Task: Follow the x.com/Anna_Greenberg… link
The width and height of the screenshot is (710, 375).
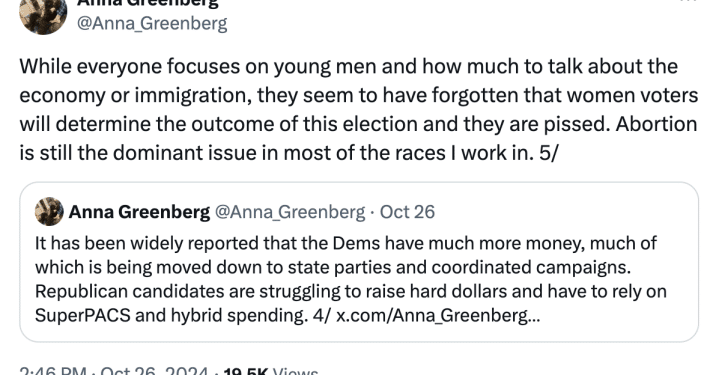Action: click(x=438, y=315)
